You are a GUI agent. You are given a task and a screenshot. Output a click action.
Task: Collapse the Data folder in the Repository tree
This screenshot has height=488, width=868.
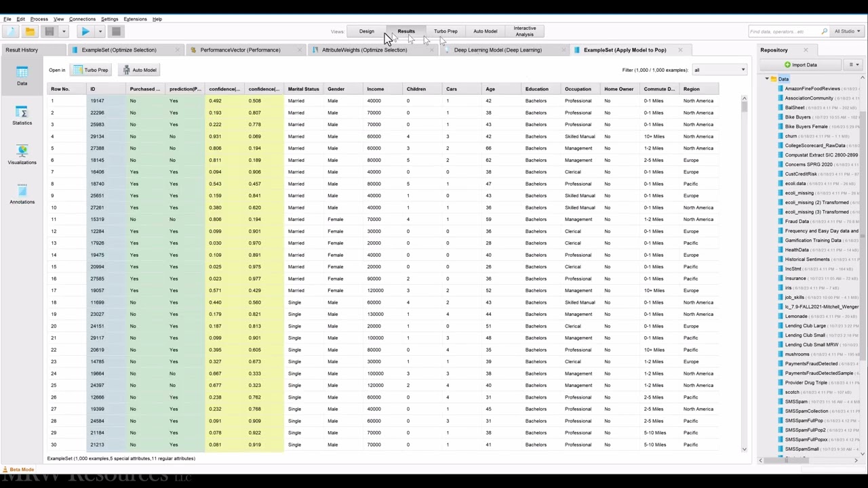tap(767, 79)
